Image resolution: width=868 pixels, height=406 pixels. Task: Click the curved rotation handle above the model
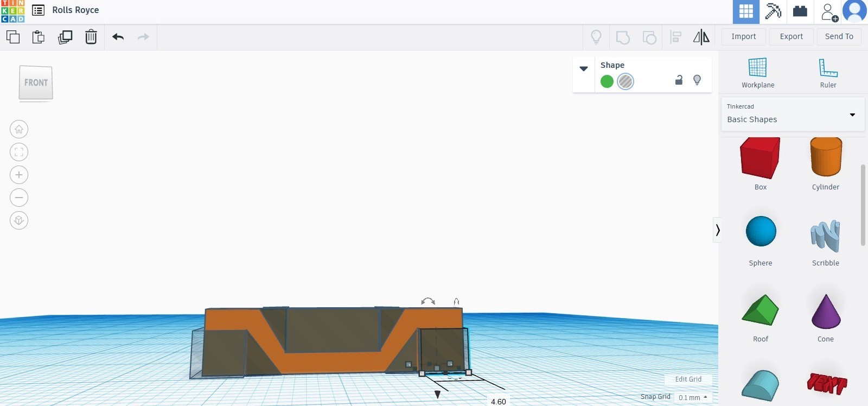[x=428, y=301]
